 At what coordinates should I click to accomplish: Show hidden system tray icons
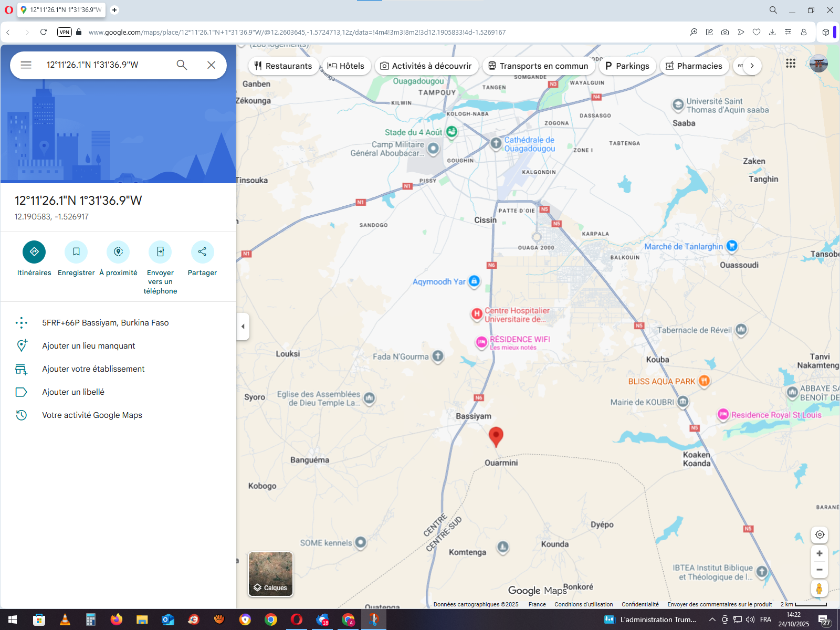click(x=712, y=619)
